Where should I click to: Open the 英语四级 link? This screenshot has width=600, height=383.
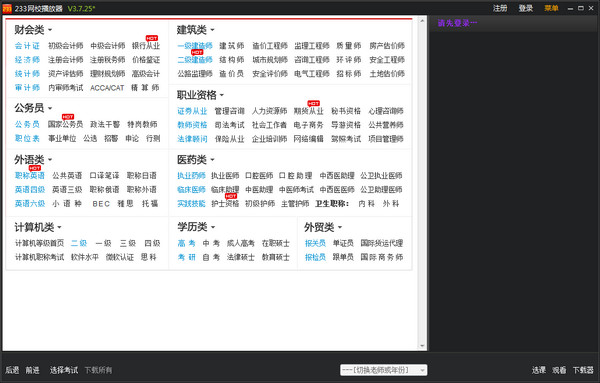30,189
